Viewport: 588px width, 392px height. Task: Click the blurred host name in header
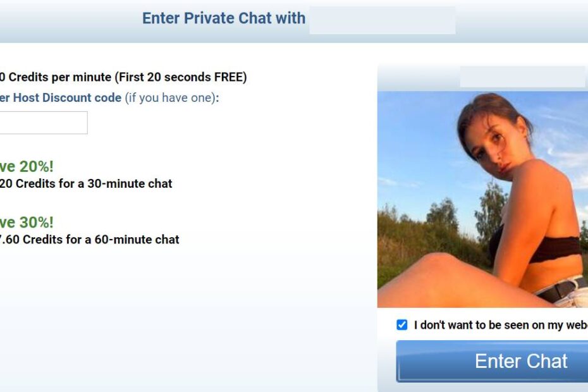[x=383, y=20]
